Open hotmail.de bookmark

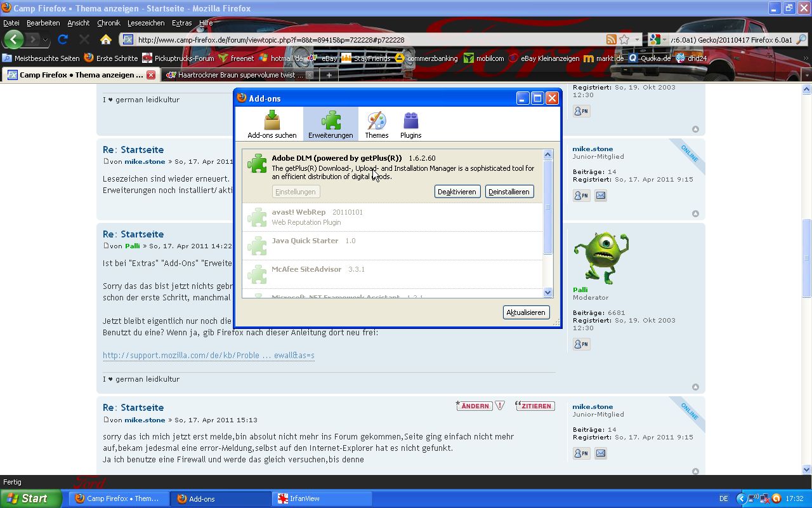(x=280, y=58)
